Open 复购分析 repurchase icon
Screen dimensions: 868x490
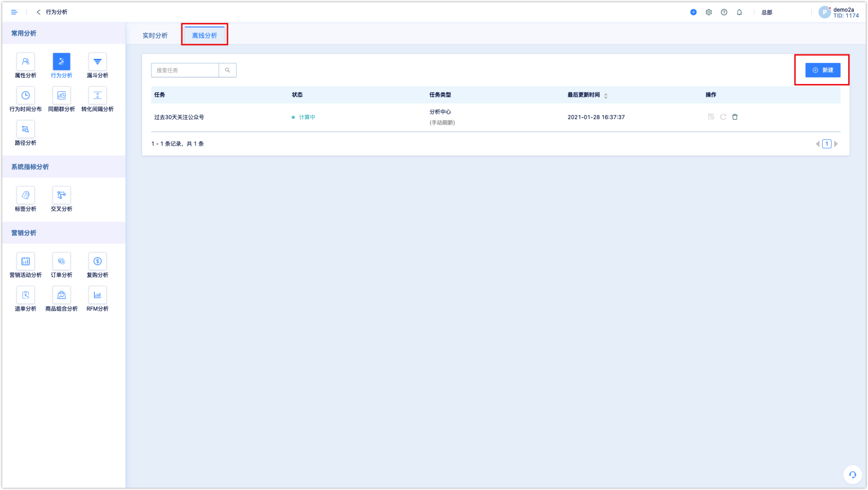tap(97, 261)
